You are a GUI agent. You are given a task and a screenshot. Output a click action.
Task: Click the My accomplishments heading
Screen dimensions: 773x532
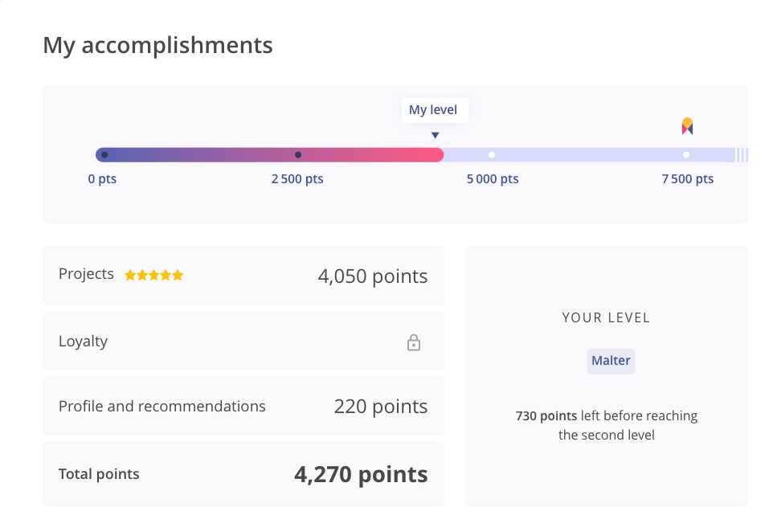click(157, 45)
